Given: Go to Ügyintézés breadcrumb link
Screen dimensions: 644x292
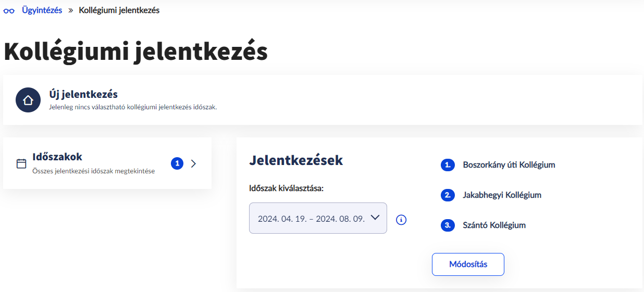Looking at the screenshot, I should 42,10.
